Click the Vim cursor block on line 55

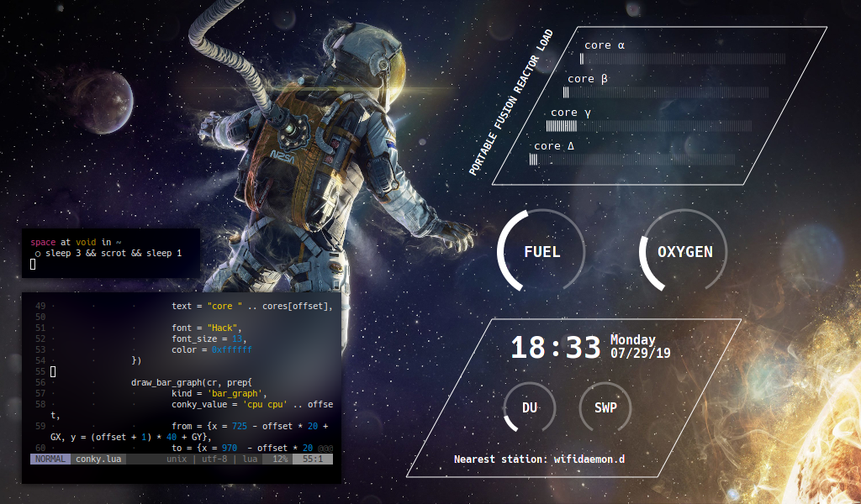[53, 372]
